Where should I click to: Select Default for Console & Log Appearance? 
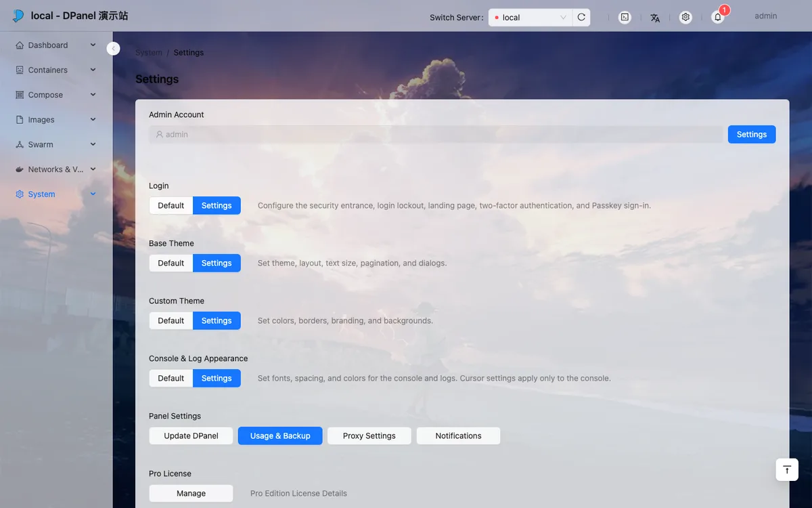[171, 378]
